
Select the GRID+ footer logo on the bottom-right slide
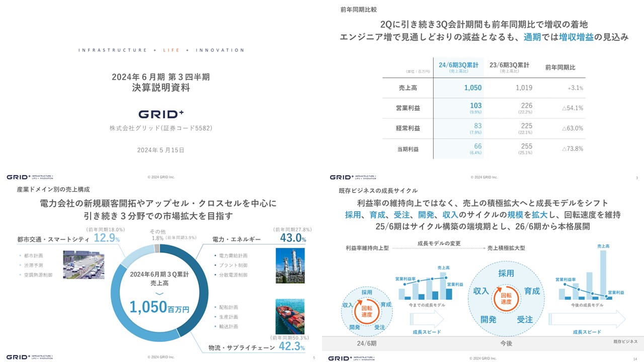(353, 358)
